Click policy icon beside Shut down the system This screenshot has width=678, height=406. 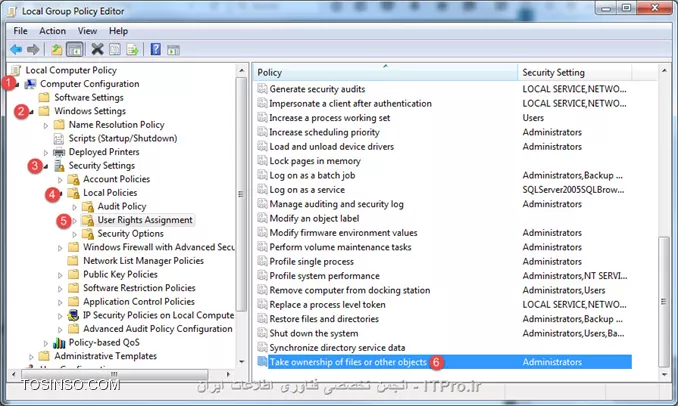click(x=262, y=333)
